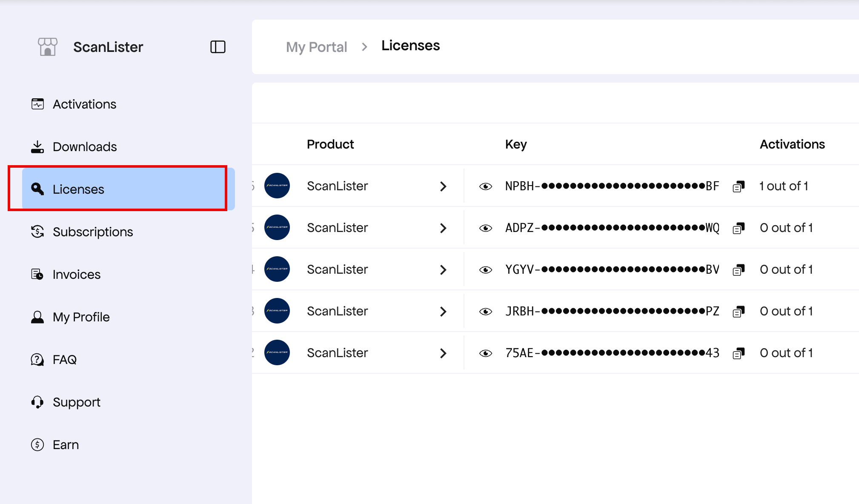Click the masked key starting with ADPZ

point(612,228)
